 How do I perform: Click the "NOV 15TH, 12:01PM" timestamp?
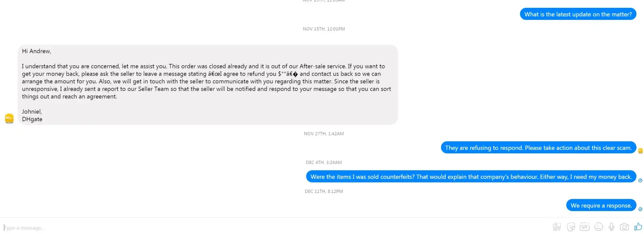coord(324,29)
